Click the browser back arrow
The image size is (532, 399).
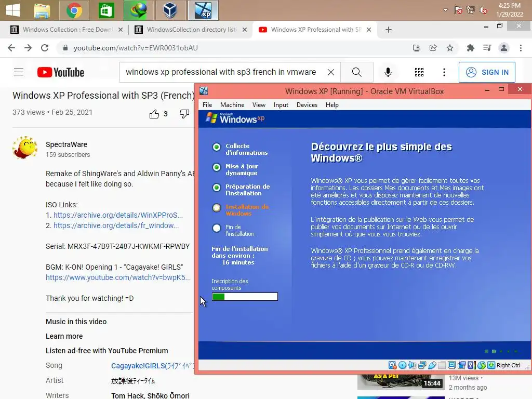click(11, 48)
